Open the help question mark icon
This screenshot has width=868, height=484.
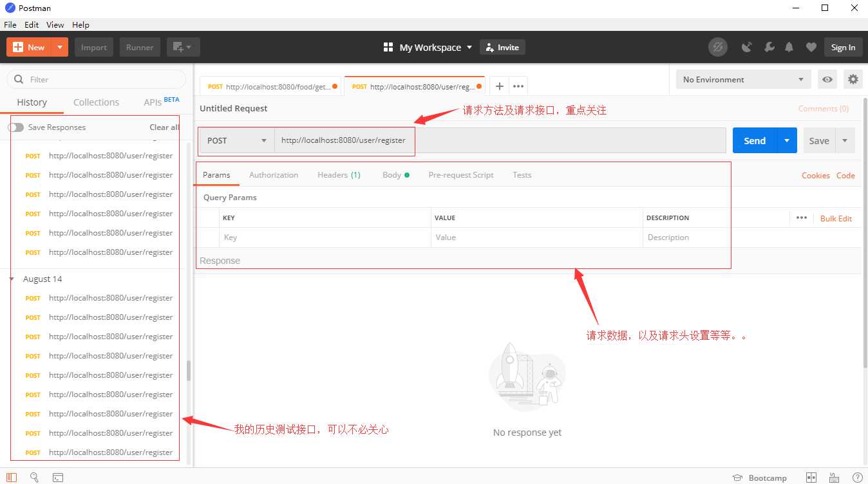click(856, 478)
